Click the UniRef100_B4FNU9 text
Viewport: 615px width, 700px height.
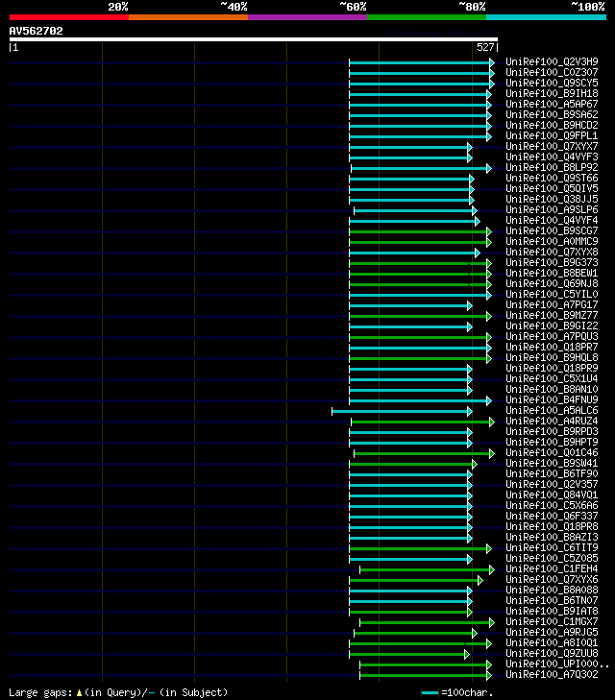click(x=552, y=400)
